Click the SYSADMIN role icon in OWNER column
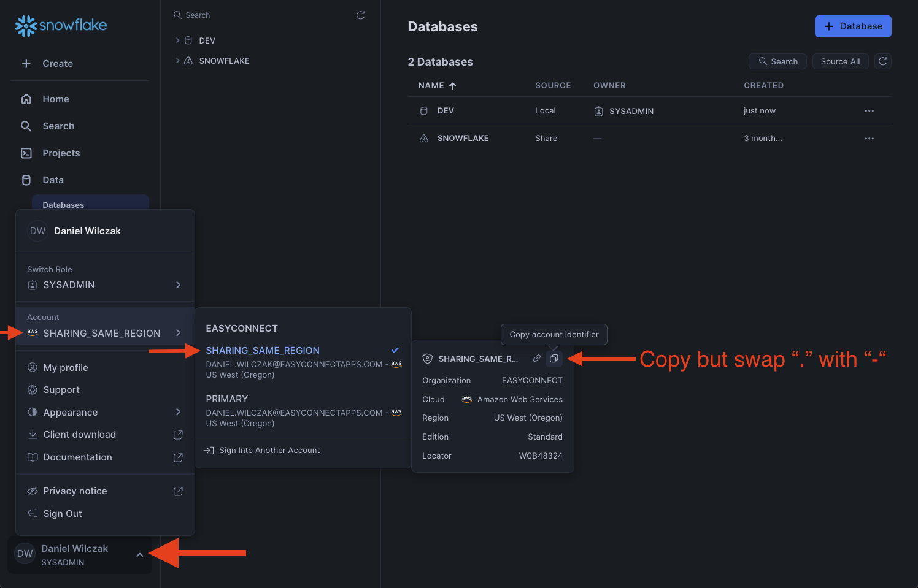This screenshot has height=588, width=918. [x=599, y=111]
